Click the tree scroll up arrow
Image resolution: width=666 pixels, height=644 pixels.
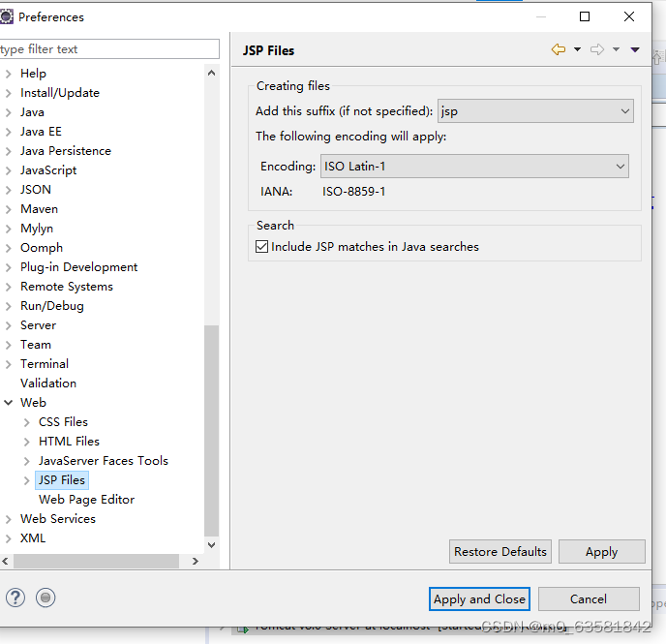[x=212, y=73]
